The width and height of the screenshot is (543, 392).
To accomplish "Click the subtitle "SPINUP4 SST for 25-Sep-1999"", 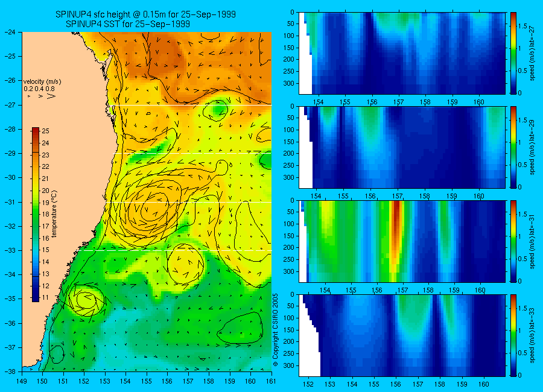I will [128, 24].
